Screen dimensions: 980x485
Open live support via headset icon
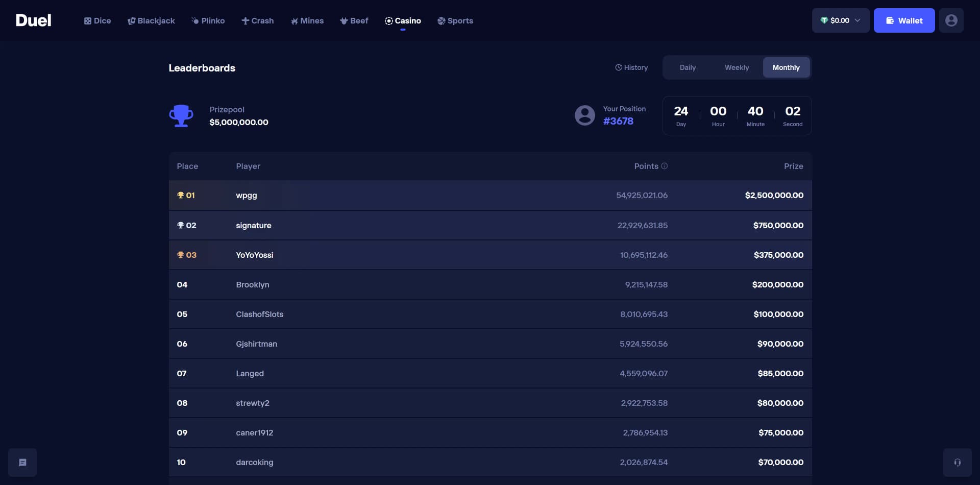957,462
